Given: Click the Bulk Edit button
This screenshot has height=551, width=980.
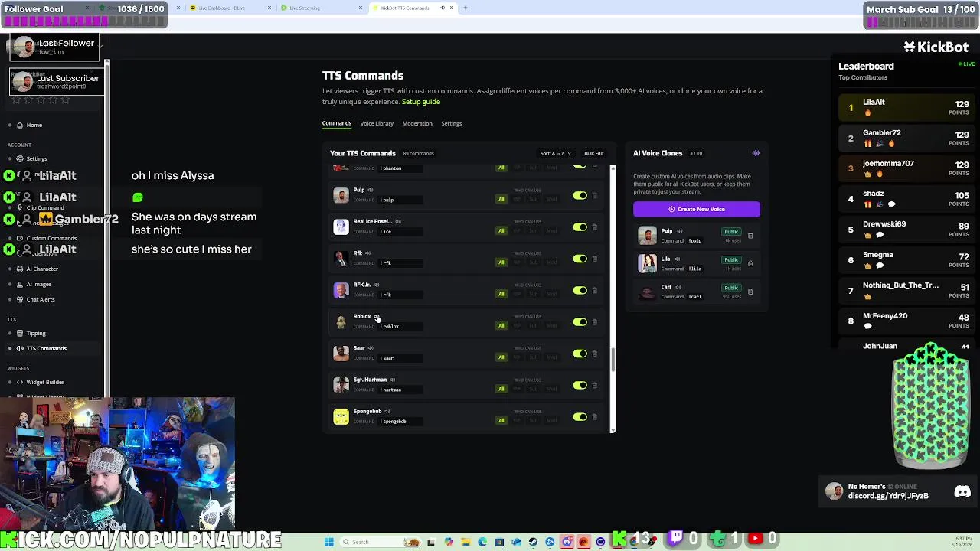Looking at the screenshot, I should click(x=594, y=153).
